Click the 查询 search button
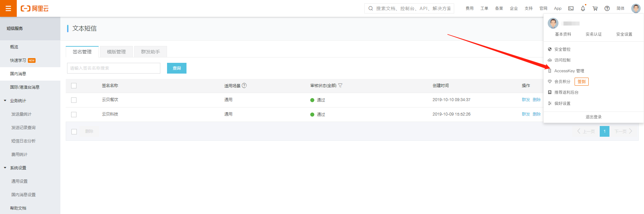The image size is (644, 214). click(x=177, y=68)
